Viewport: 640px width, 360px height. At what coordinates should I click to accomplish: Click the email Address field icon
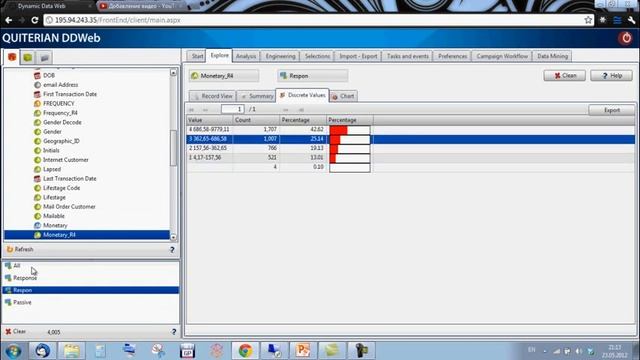click(37, 85)
